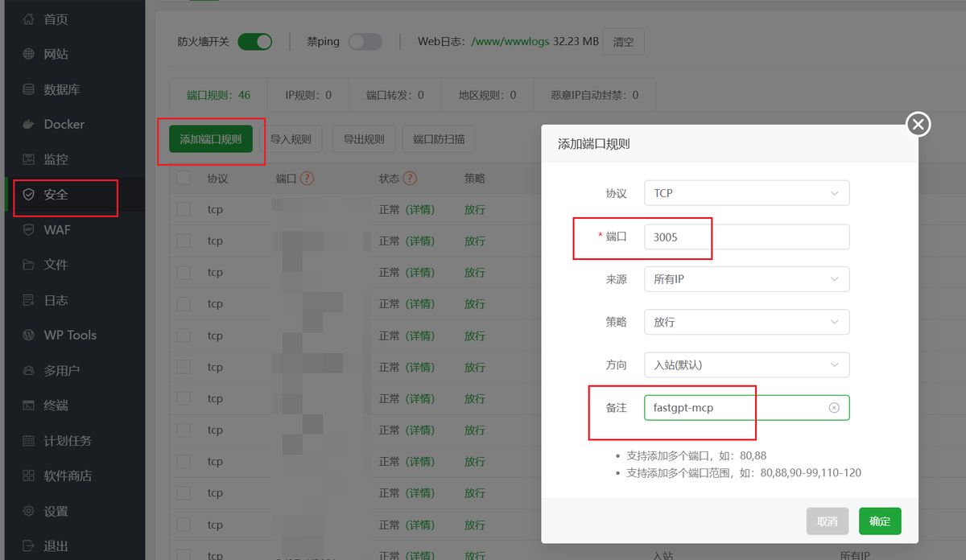Expand the 来源 所有IP dropdown
The width and height of the screenshot is (966, 560).
click(x=746, y=279)
